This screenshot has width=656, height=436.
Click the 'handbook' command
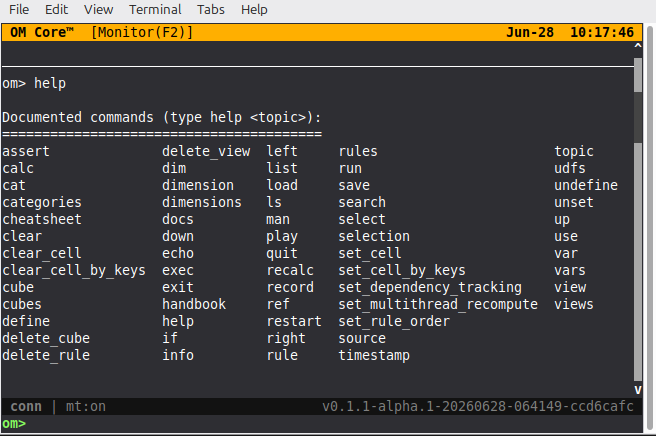(x=194, y=304)
